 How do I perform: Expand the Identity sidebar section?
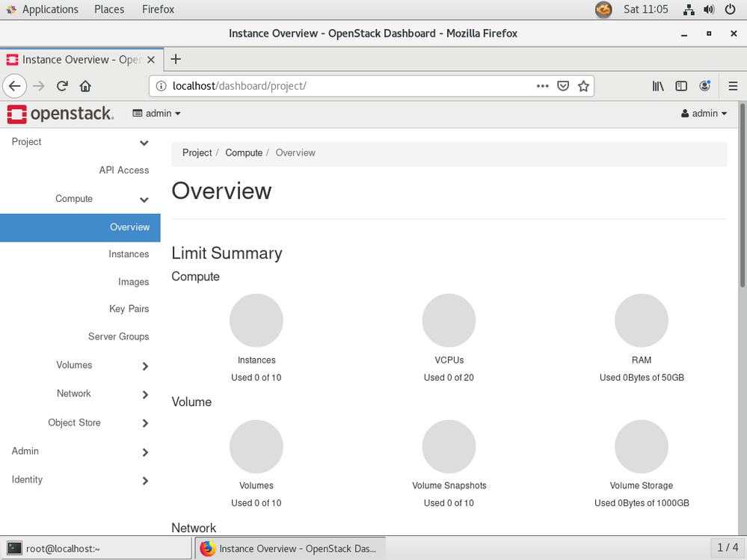[28, 480]
